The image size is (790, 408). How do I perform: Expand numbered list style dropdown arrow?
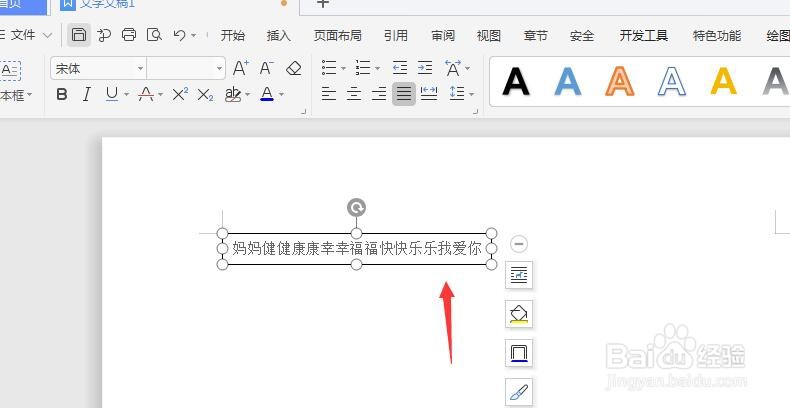tap(377, 68)
